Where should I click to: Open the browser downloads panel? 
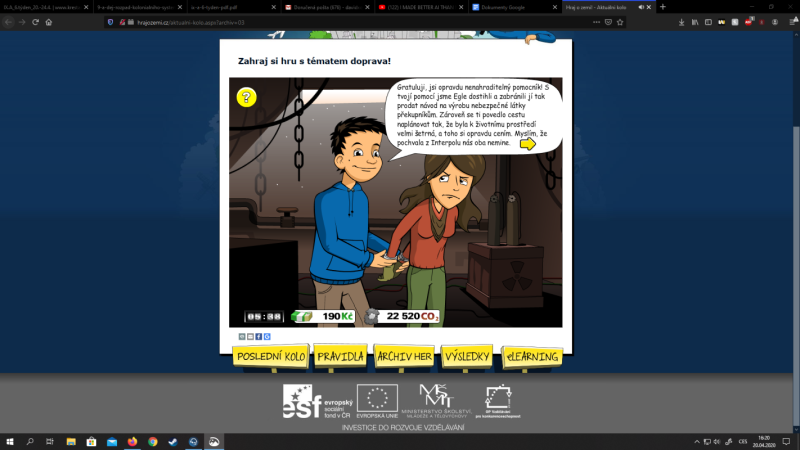click(682, 22)
